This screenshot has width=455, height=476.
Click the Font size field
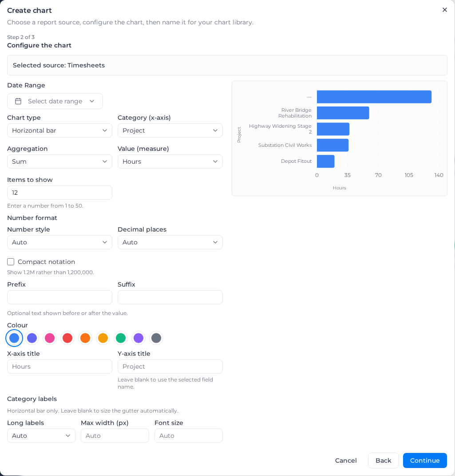click(x=189, y=436)
